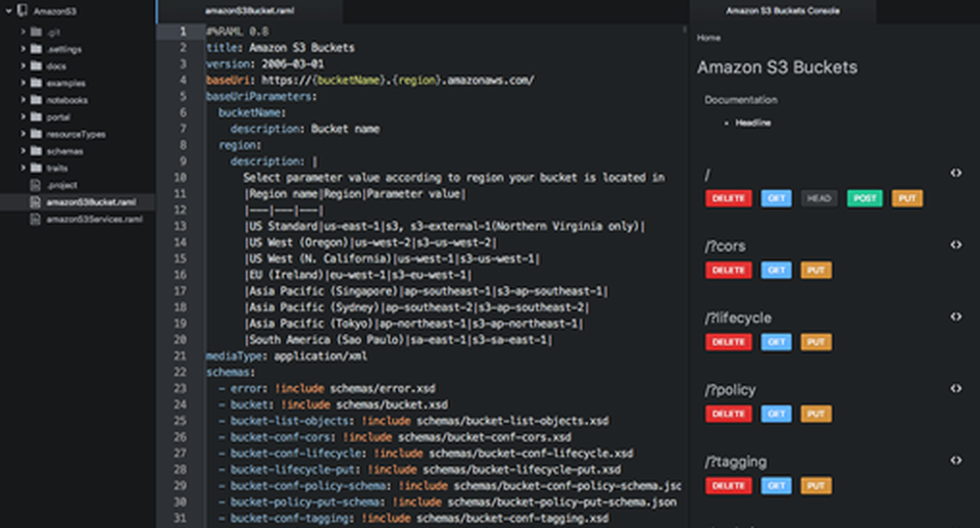Viewport: 980px width, 528px height.
Task: Click the amazonS3Services.raml file icon
Action: tap(35, 218)
